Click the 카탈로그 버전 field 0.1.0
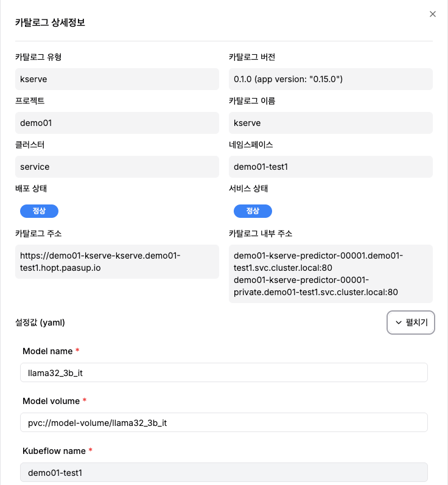The image size is (448, 485). point(331,79)
